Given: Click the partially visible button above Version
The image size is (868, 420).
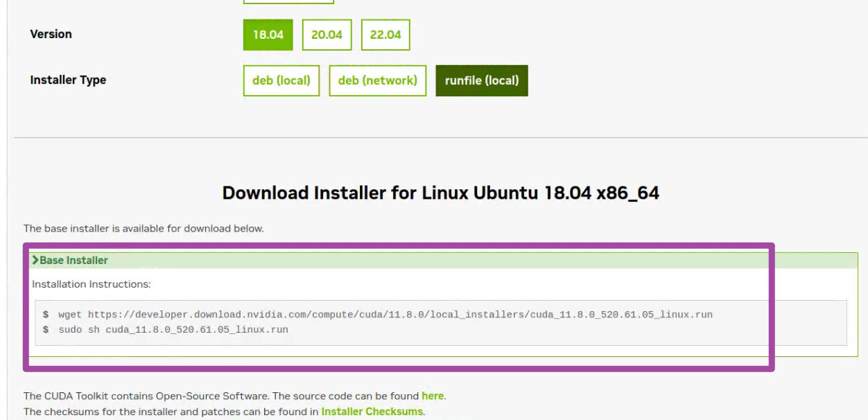Looking at the screenshot, I should click(x=288, y=3).
